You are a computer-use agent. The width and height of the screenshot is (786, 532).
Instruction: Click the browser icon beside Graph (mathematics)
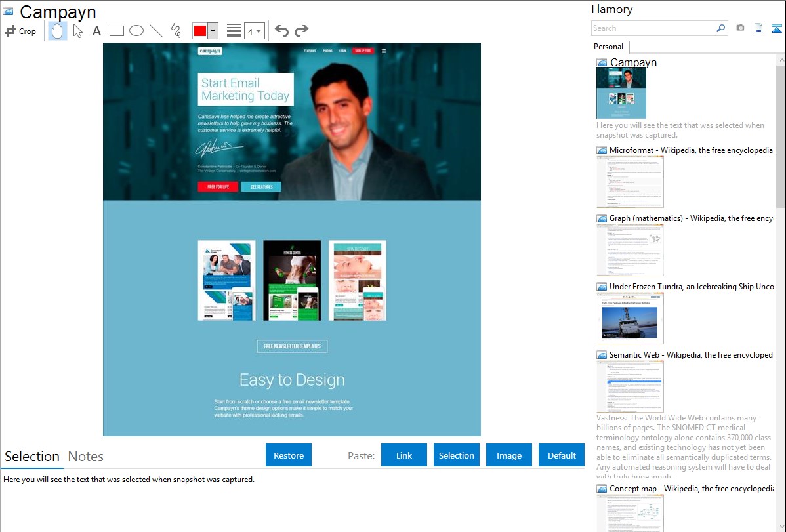602,218
